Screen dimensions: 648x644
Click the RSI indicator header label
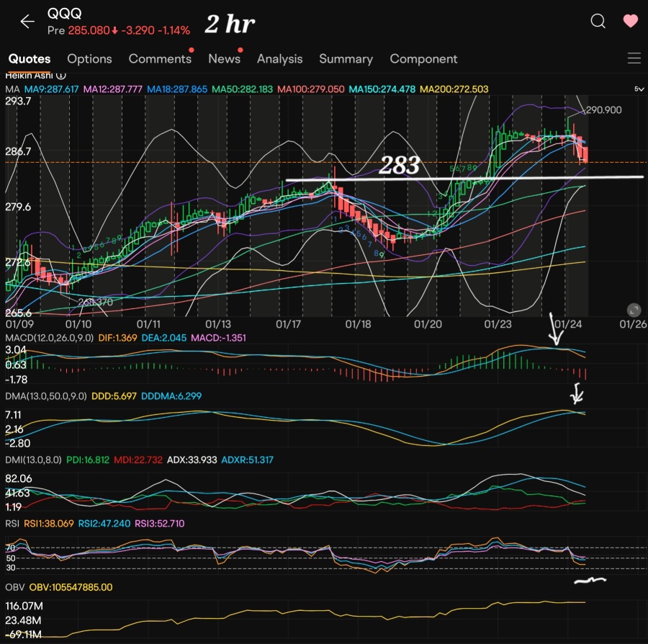tap(12, 523)
